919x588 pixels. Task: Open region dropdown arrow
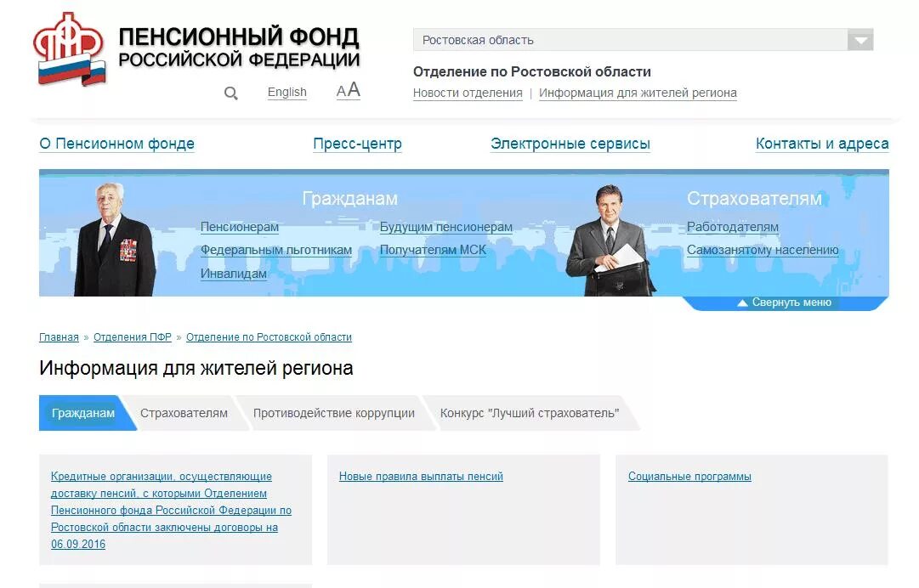[860, 41]
